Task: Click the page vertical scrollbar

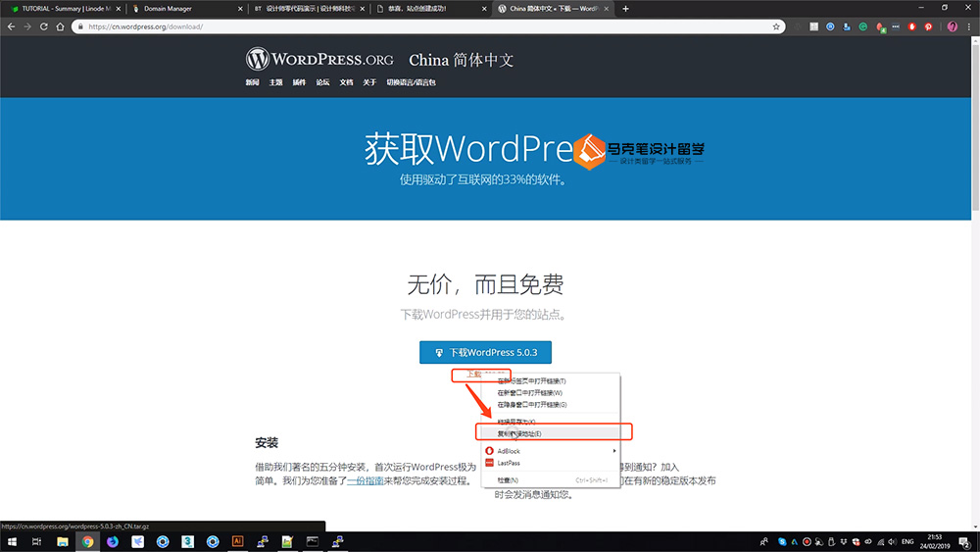Action: tap(976, 125)
